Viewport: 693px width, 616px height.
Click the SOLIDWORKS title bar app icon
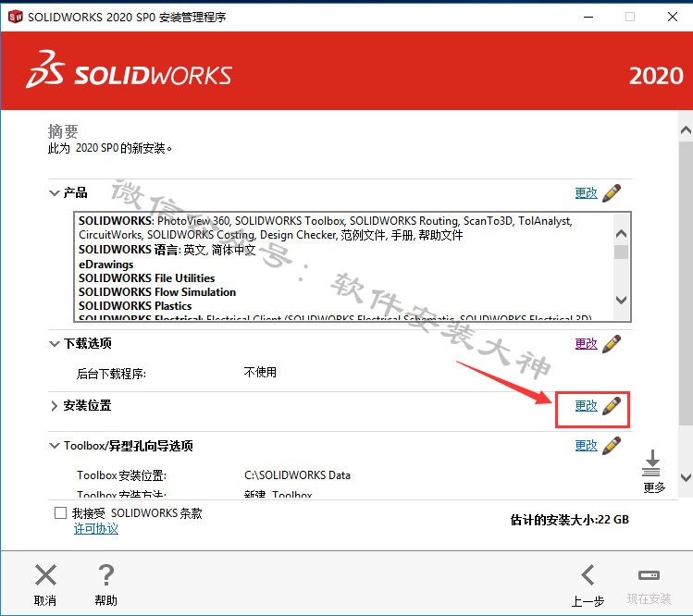point(15,17)
